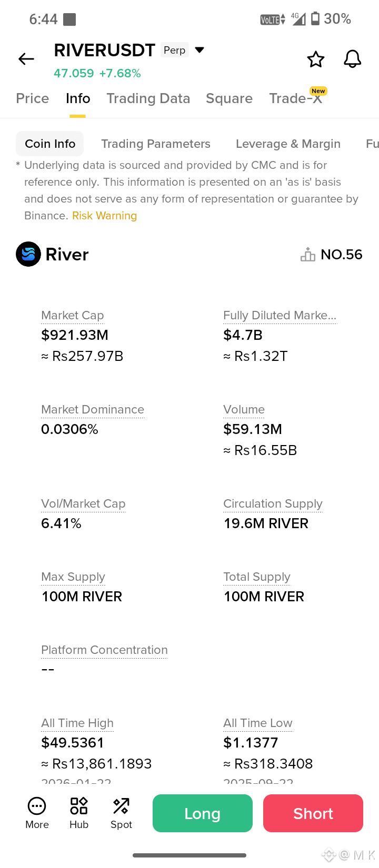Expand the RIVERUSDT pair dropdown arrow
This screenshot has height=868, width=379.
(x=200, y=50)
